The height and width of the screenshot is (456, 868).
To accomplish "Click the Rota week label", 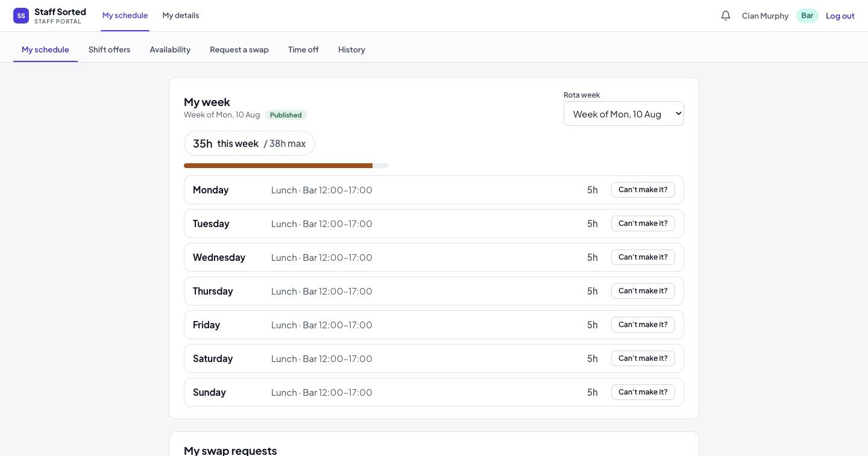I will [x=582, y=95].
